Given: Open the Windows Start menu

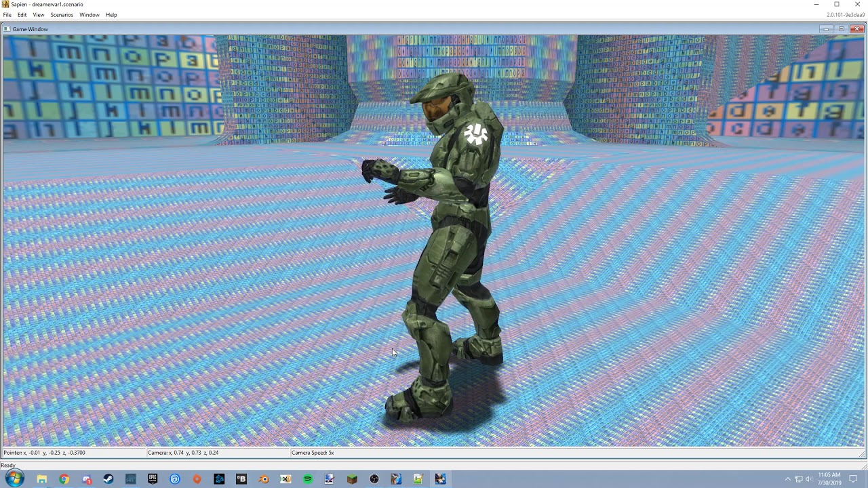Looking at the screenshot, I should click(14, 479).
